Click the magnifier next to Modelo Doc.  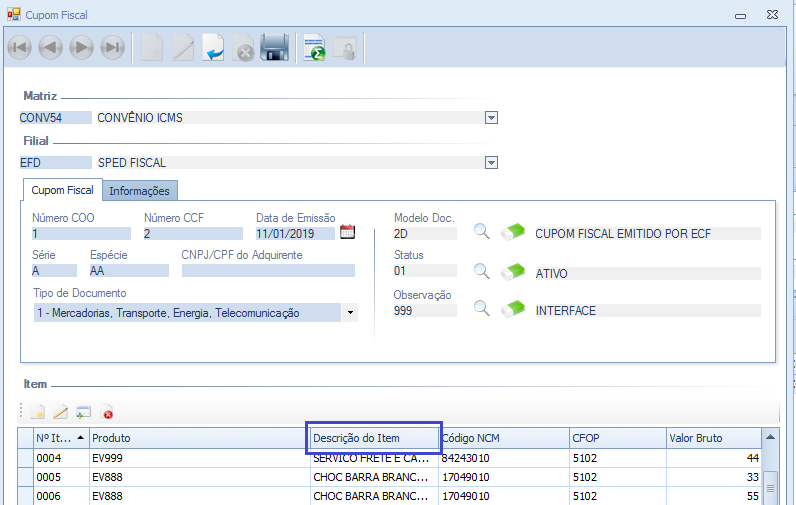click(482, 232)
